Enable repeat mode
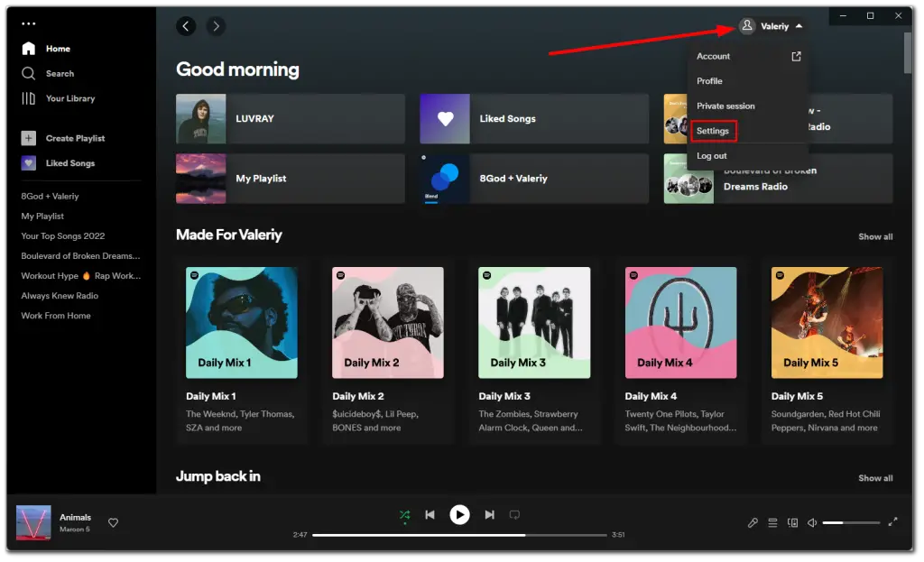Image resolution: width=924 pixels, height=562 pixels. tap(515, 514)
